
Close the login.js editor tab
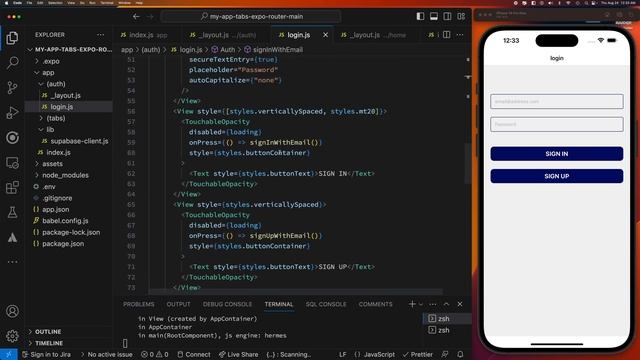[325, 35]
